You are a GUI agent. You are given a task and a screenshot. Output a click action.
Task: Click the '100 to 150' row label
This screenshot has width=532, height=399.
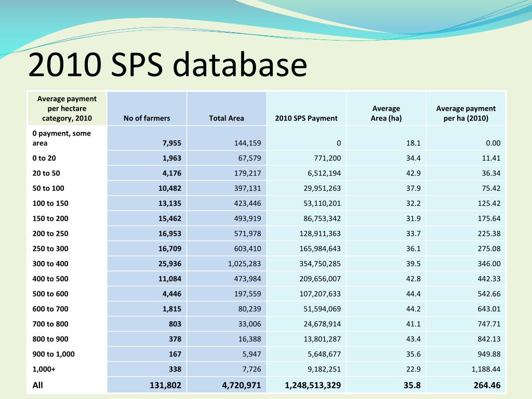pos(50,203)
